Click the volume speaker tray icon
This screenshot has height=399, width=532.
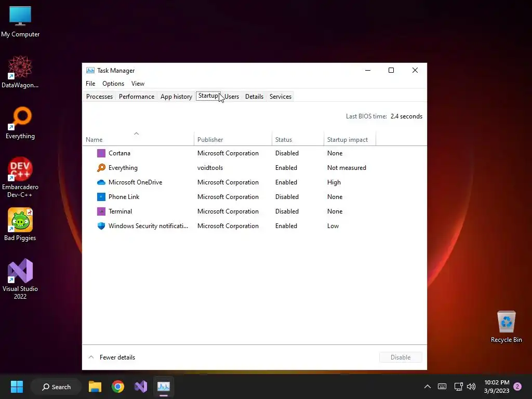click(x=471, y=387)
